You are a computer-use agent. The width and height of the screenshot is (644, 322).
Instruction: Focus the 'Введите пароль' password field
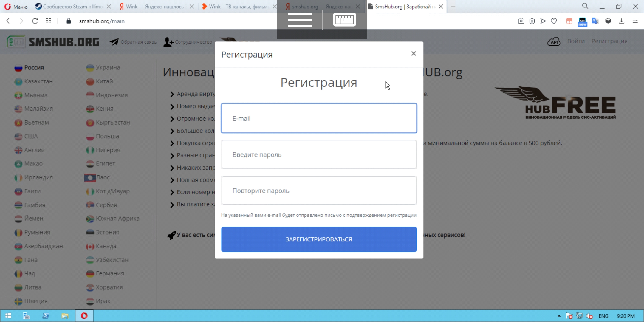coord(319,154)
